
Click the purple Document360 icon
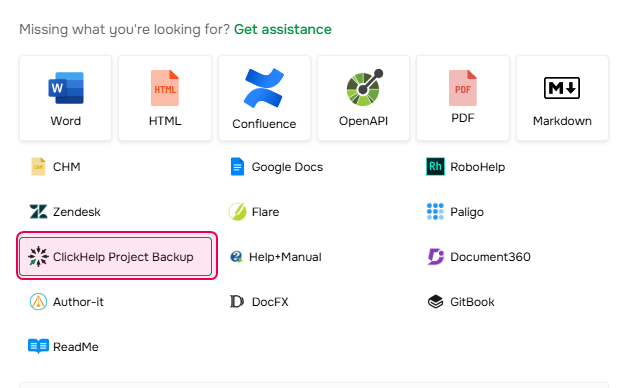click(436, 257)
